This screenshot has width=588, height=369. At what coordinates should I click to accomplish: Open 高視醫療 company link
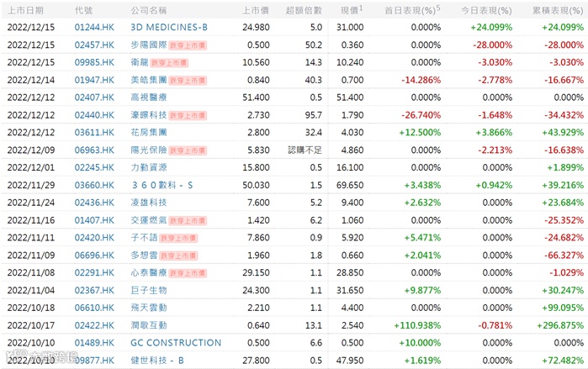pyautogui.click(x=149, y=98)
